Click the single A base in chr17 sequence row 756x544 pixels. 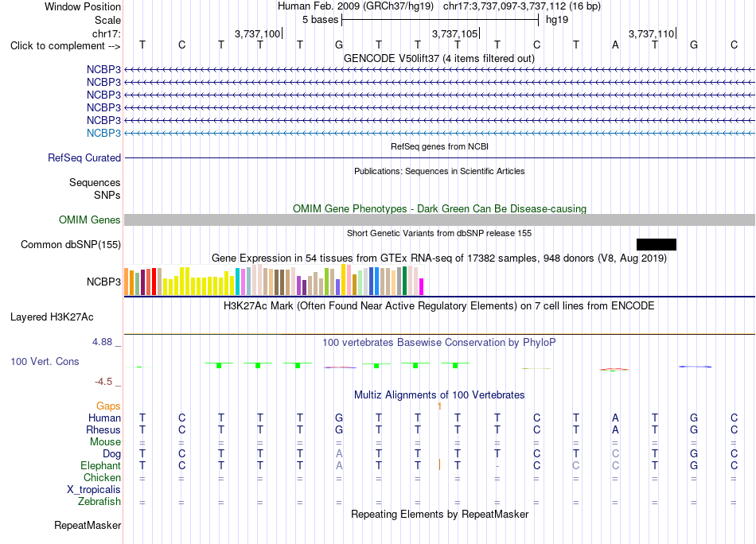615,45
